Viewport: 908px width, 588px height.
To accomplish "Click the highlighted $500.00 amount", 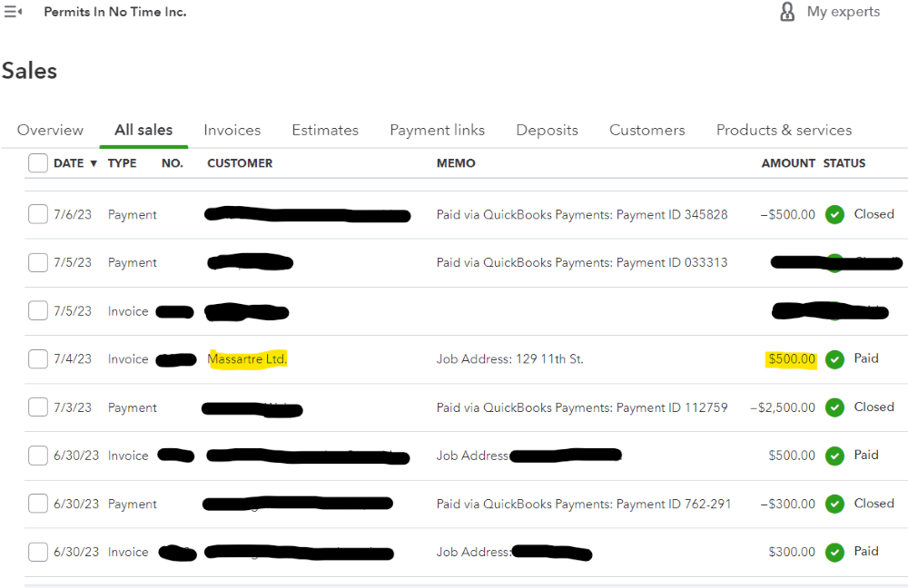I will pos(790,359).
